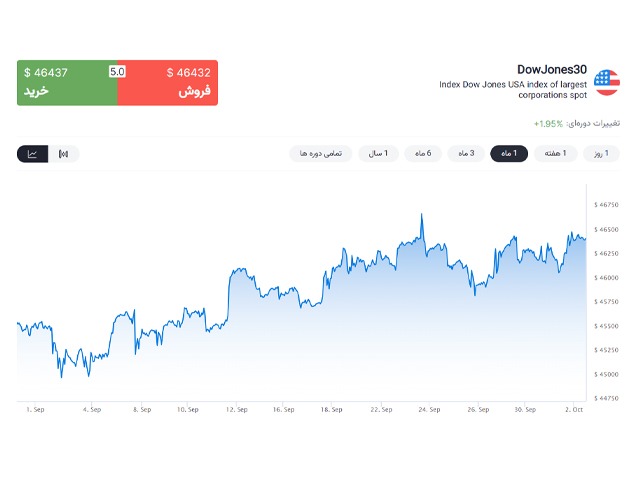Switch to the candlestick chart view

64,154
